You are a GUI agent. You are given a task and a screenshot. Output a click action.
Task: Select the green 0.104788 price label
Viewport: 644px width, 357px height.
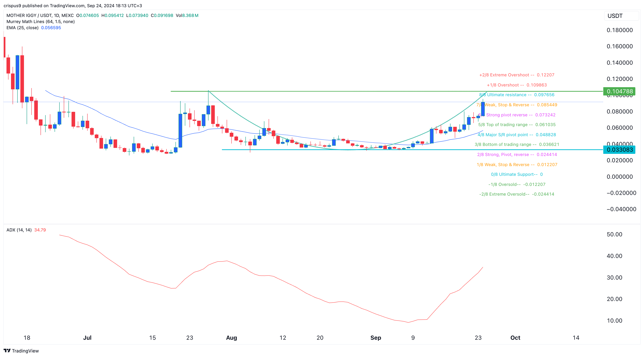(x=619, y=91)
